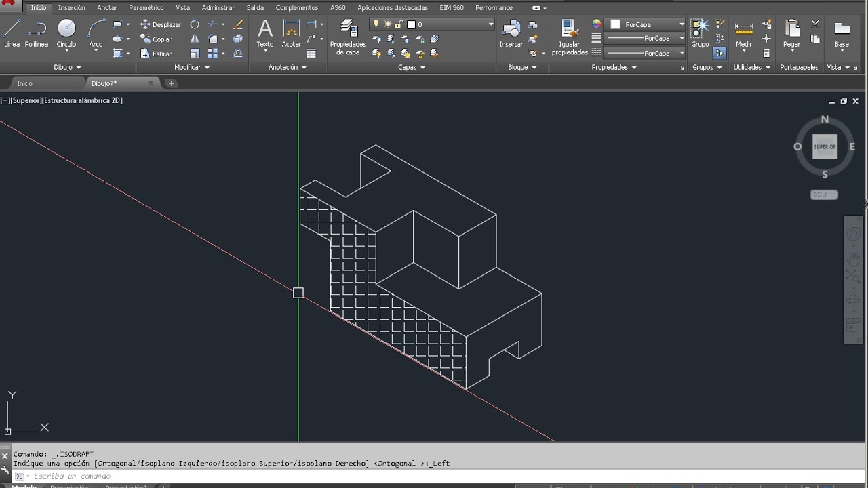Click the offset (Desfase) tool icon
The height and width of the screenshot is (488, 868).
238,54
